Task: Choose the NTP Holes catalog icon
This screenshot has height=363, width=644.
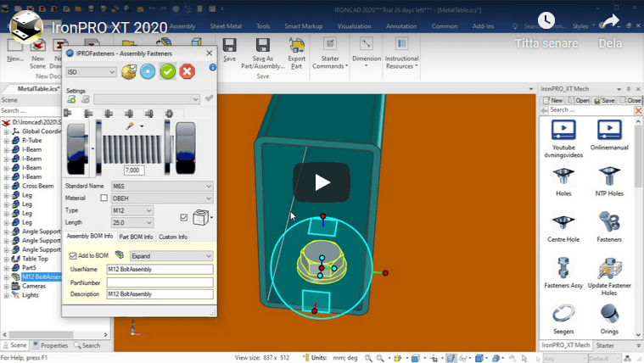Action: (607, 178)
